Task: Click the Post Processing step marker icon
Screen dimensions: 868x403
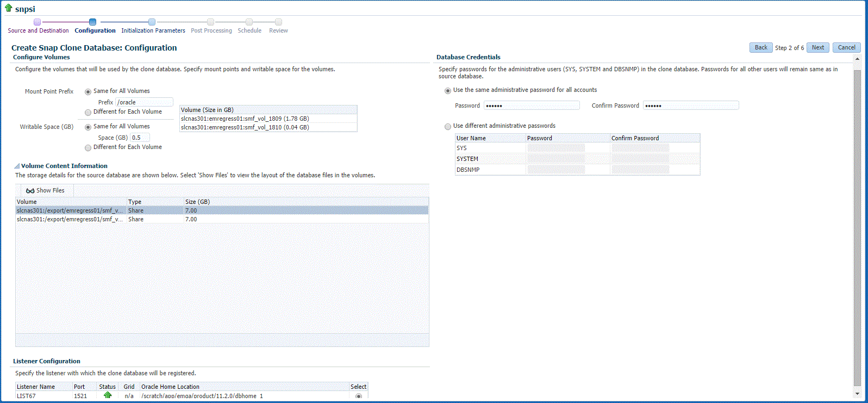Action: click(x=210, y=22)
